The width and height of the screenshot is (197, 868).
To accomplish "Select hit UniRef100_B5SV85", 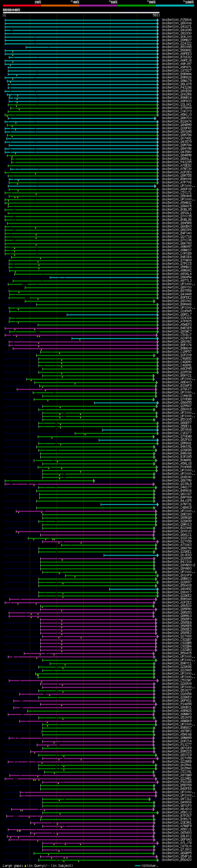I will pos(176,47).
